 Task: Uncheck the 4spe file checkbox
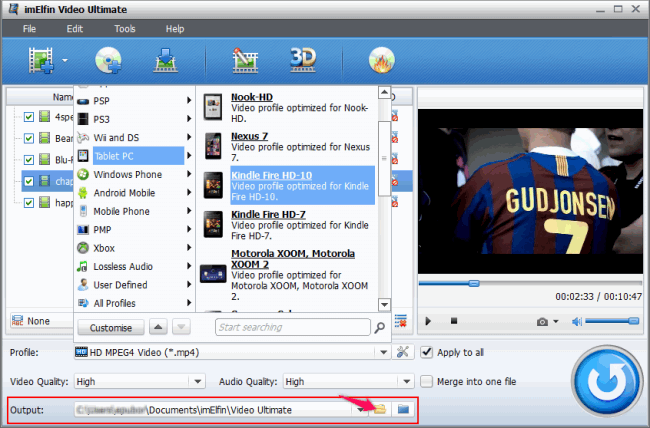pyautogui.click(x=29, y=117)
